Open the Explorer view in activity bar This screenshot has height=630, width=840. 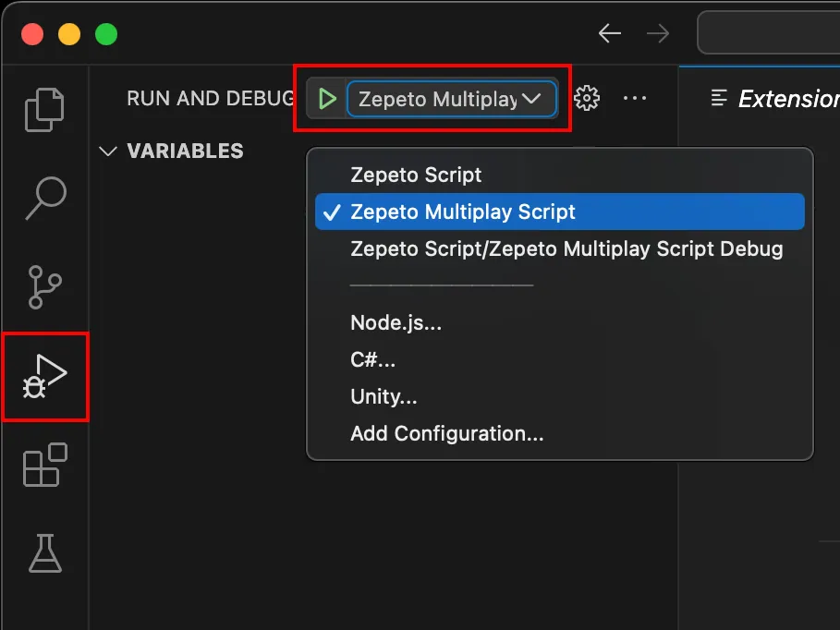click(x=44, y=110)
